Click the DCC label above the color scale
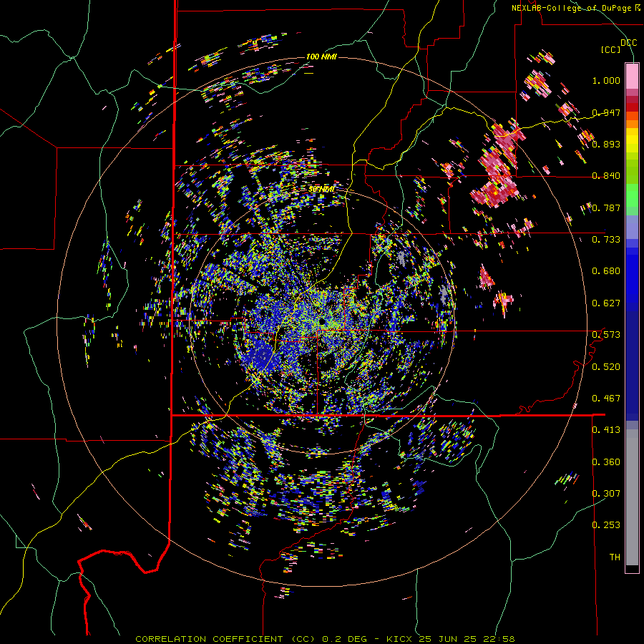 point(628,43)
